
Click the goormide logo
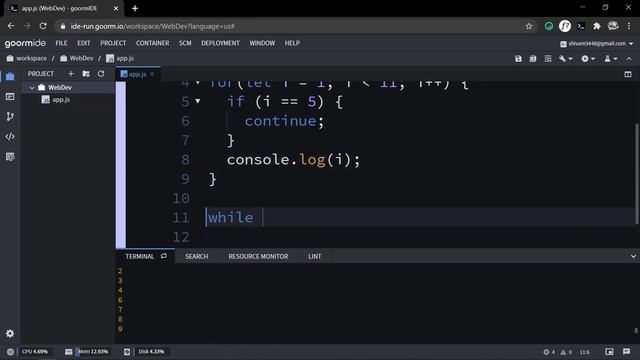pos(25,43)
